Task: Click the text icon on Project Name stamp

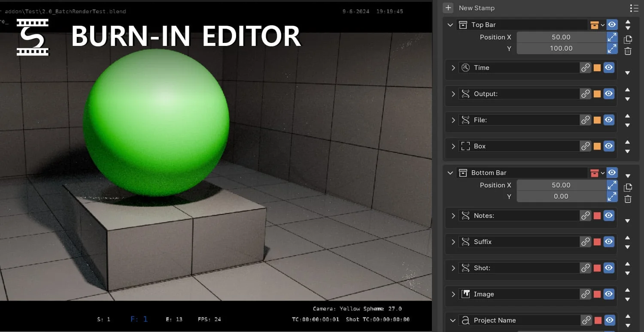Action: 465,320
